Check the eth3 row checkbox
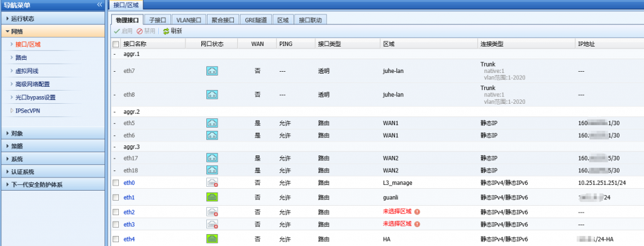The image size is (644, 246). [x=116, y=224]
